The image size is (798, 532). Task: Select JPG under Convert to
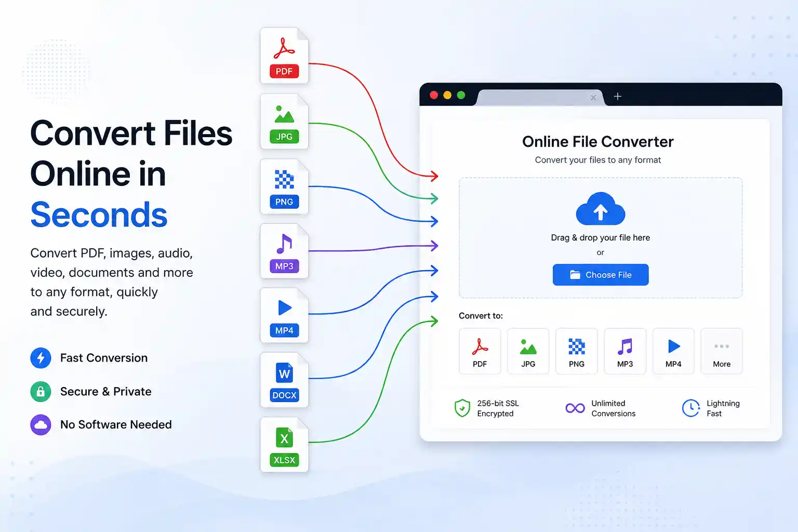click(x=528, y=351)
